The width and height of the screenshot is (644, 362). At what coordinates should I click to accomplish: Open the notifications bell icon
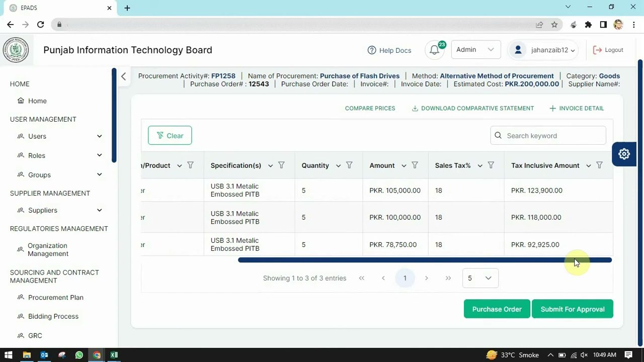pyautogui.click(x=434, y=50)
